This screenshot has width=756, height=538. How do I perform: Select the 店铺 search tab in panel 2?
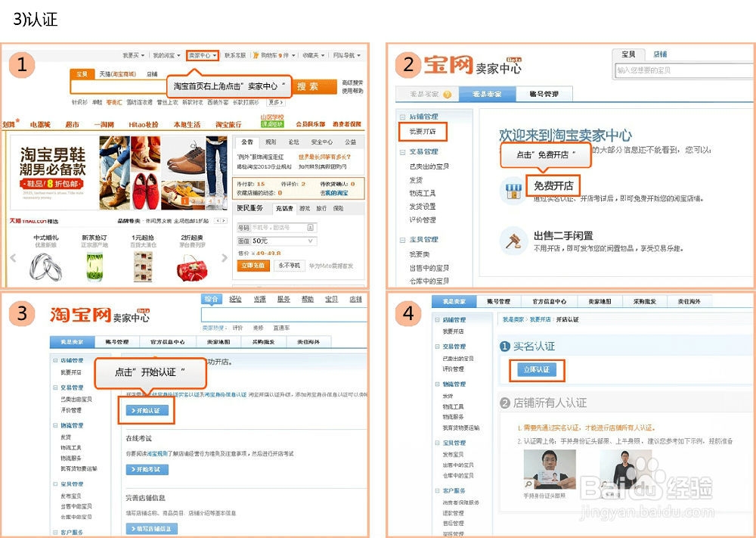tap(660, 54)
